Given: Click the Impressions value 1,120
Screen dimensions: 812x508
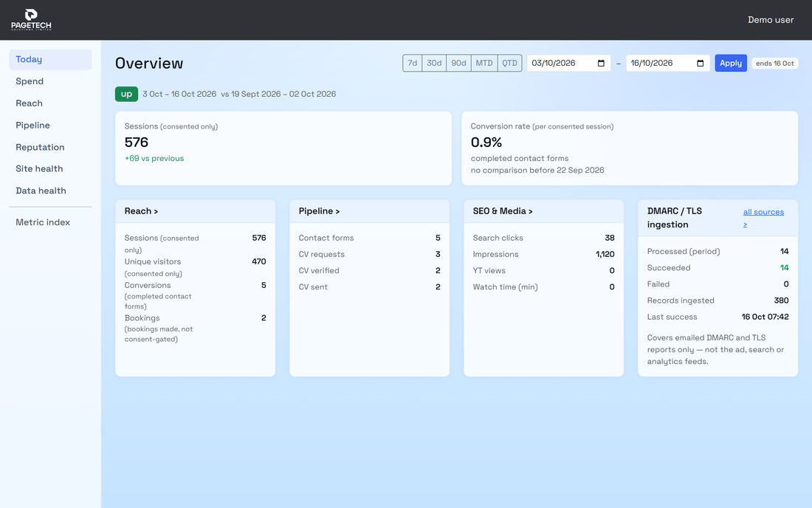Looking at the screenshot, I should 605,254.
